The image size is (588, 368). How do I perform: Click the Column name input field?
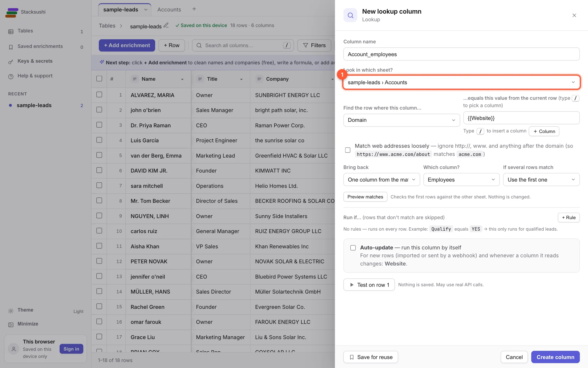click(461, 54)
